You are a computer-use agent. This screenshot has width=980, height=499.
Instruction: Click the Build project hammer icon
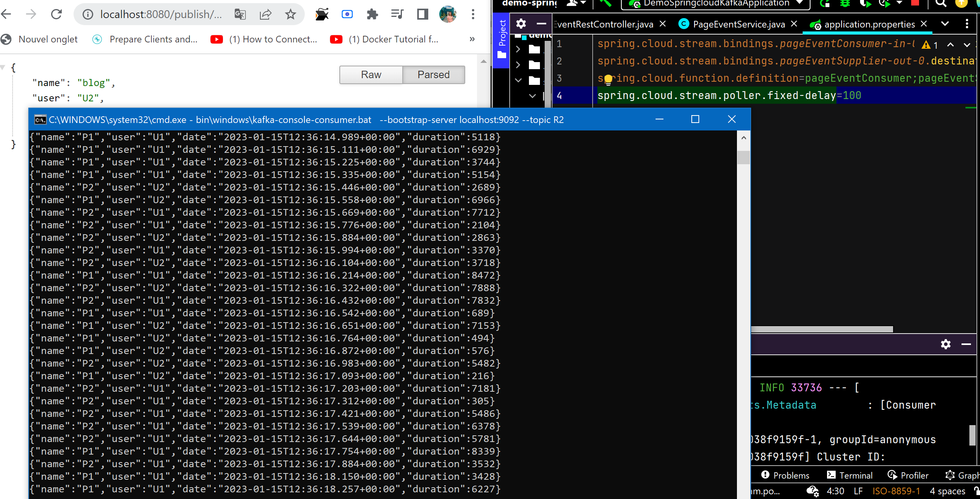click(x=606, y=4)
